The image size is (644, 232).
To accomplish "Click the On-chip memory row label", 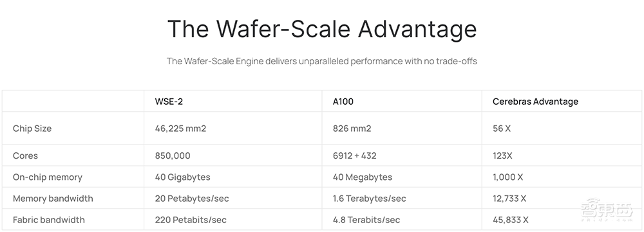I will [47, 177].
